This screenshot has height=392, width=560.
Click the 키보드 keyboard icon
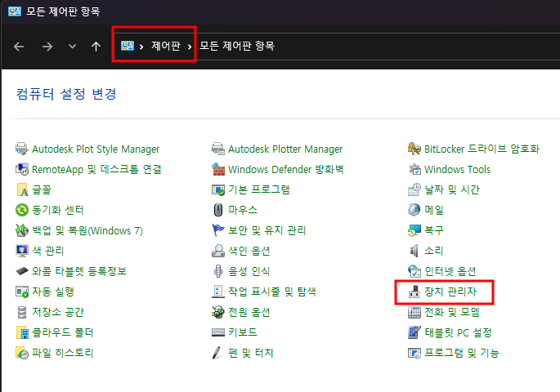217,332
